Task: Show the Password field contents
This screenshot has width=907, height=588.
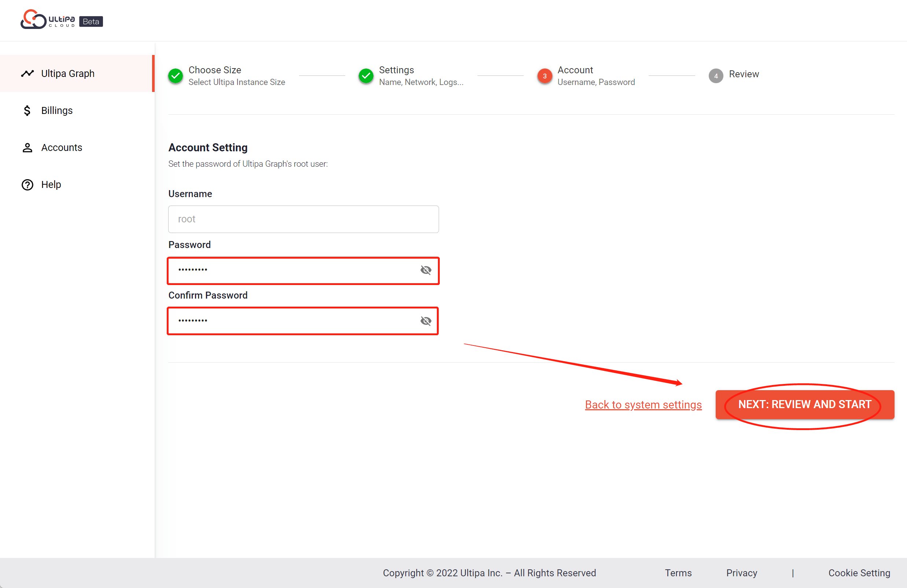Action: (x=426, y=270)
